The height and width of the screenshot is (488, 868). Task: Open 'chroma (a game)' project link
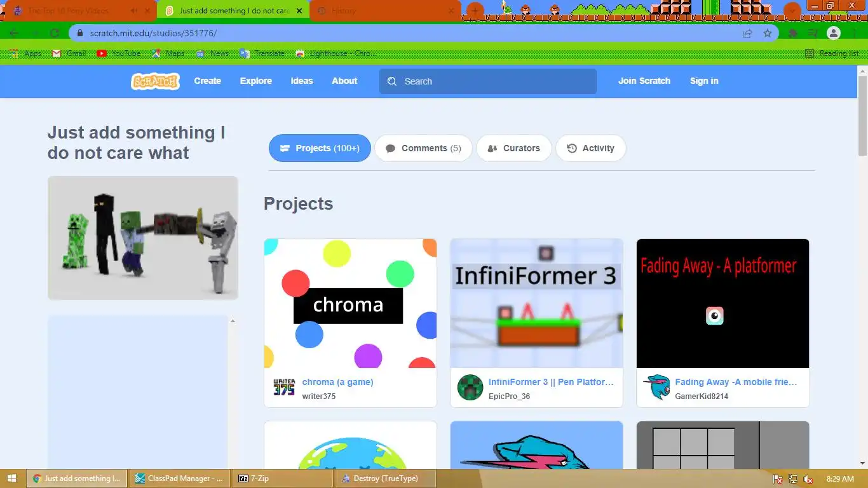tap(337, 382)
